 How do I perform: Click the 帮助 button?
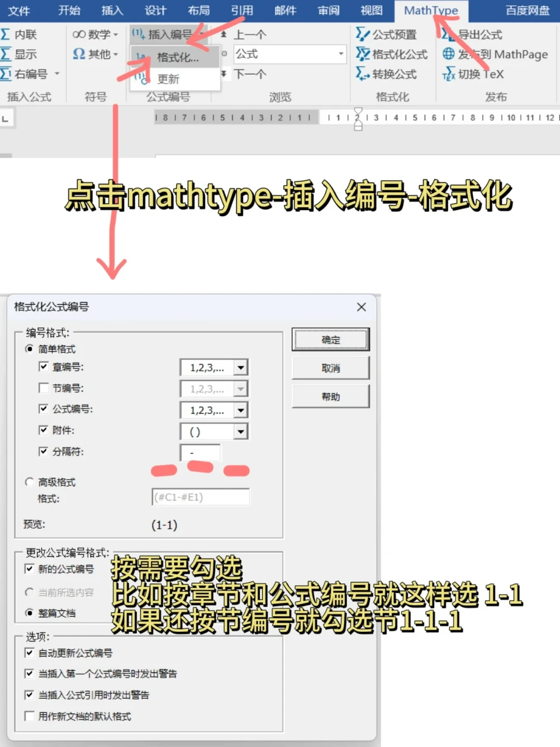[x=331, y=397]
